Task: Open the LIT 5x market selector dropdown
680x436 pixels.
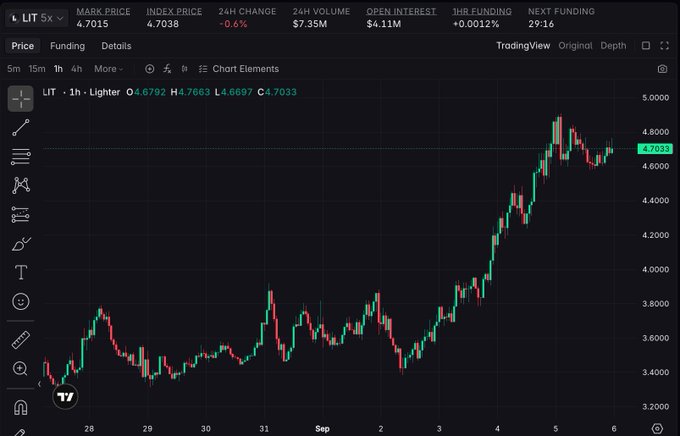Action: 36,18
